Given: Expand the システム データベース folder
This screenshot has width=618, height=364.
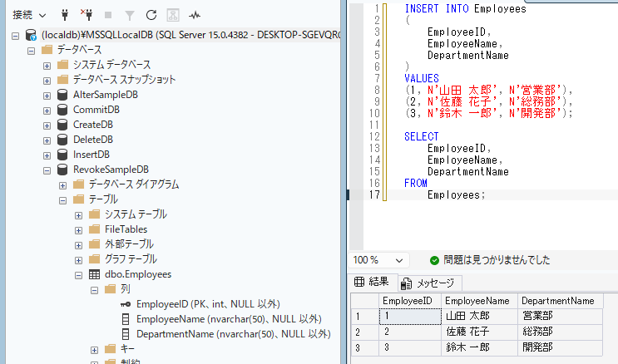Looking at the screenshot, I should [x=47, y=66].
